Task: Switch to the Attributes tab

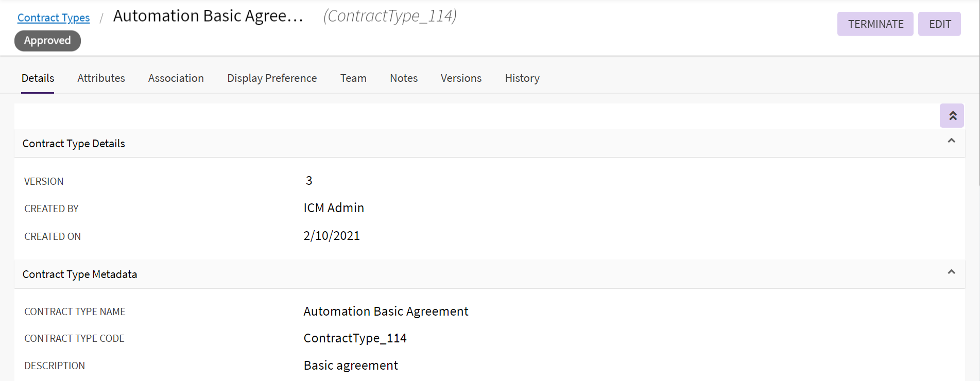Action: tap(101, 78)
